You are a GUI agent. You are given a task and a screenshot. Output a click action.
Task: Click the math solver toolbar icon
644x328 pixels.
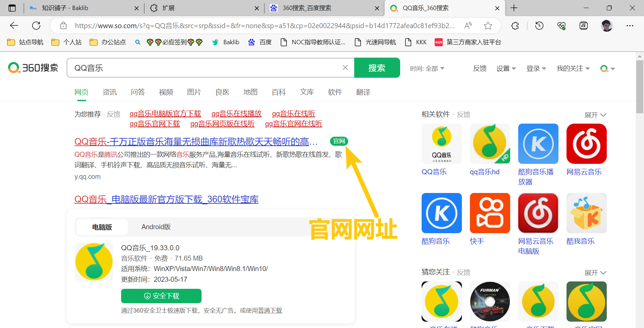584,25
